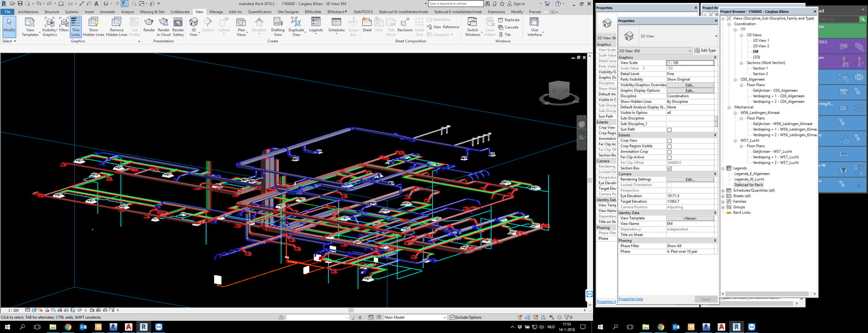Image resolution: width=868 pixels, height=333 pixels.
Task: Open the Legends tool
Action: click(316, 26)
